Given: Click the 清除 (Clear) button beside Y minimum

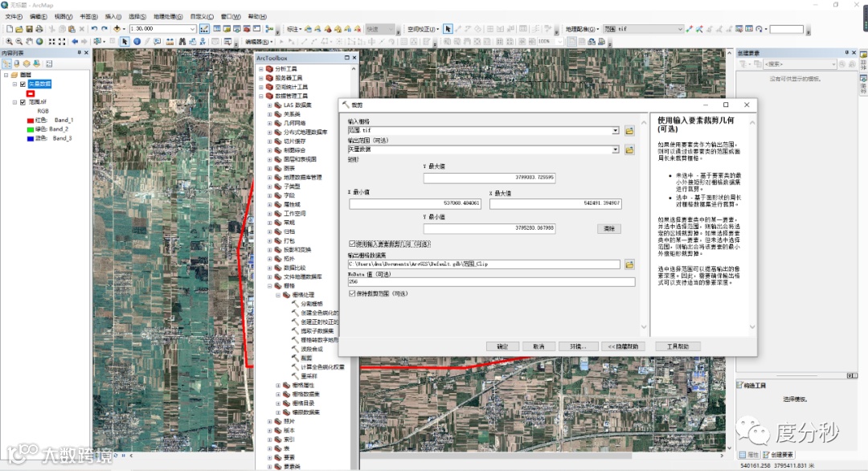Looking at the screenshot, I should click(x=609, y=228).
